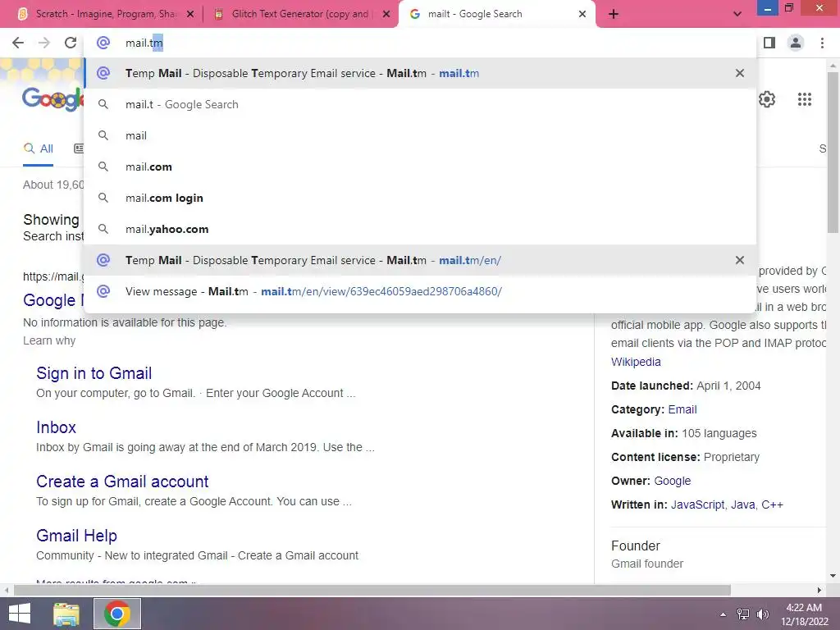The height and width of the screenshot is (630, 840).
Task: Click the 'Gmail founder' text
Action: (x=647, y=564)
